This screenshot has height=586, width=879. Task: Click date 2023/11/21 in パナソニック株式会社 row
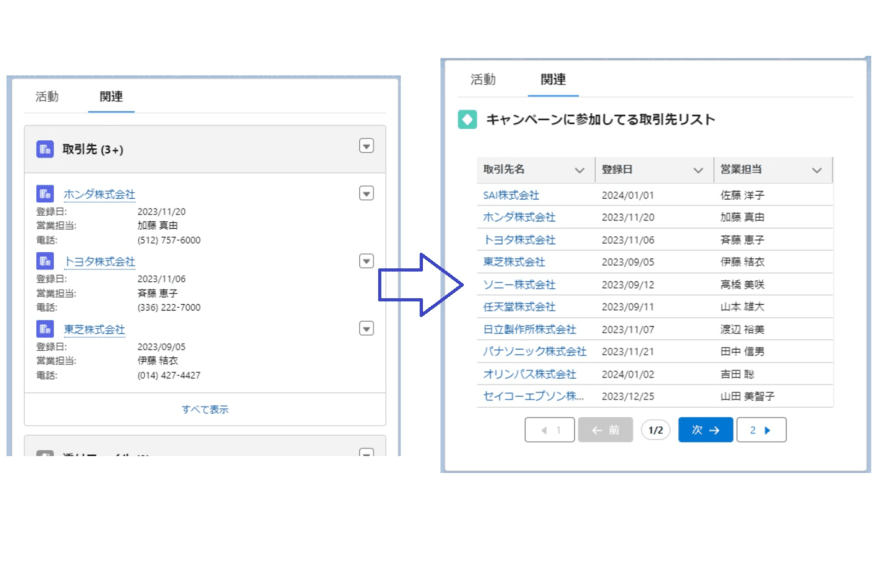point(628,352)
